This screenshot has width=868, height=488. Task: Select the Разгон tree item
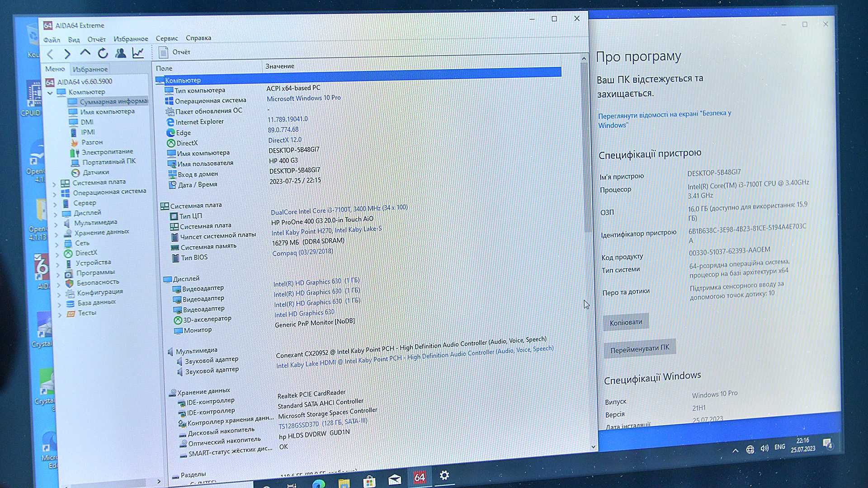87,142
